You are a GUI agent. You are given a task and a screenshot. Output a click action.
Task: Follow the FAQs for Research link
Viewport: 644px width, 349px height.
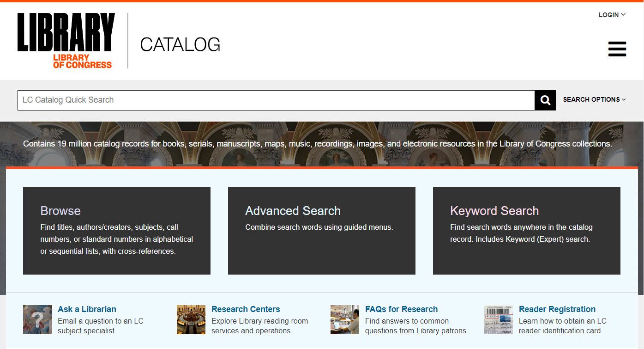click(x=401, y=309)
